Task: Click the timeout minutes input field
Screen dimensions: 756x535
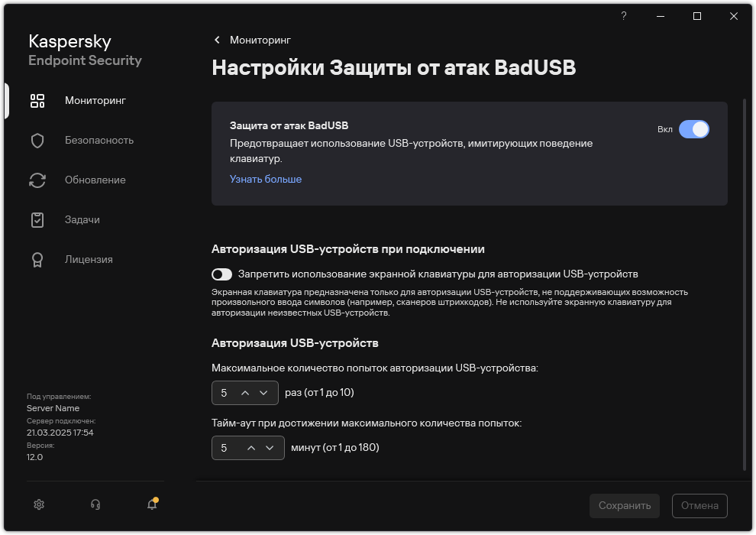Action: [x=225, y=448]
